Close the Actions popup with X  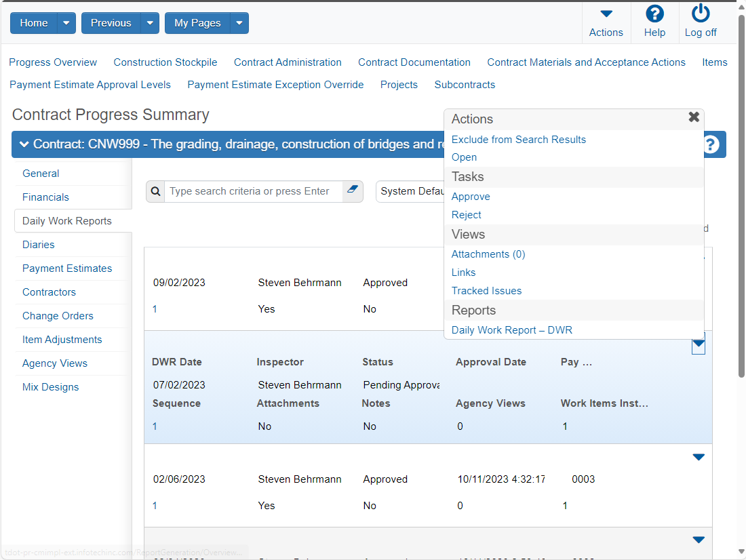(x=694, y=117)
